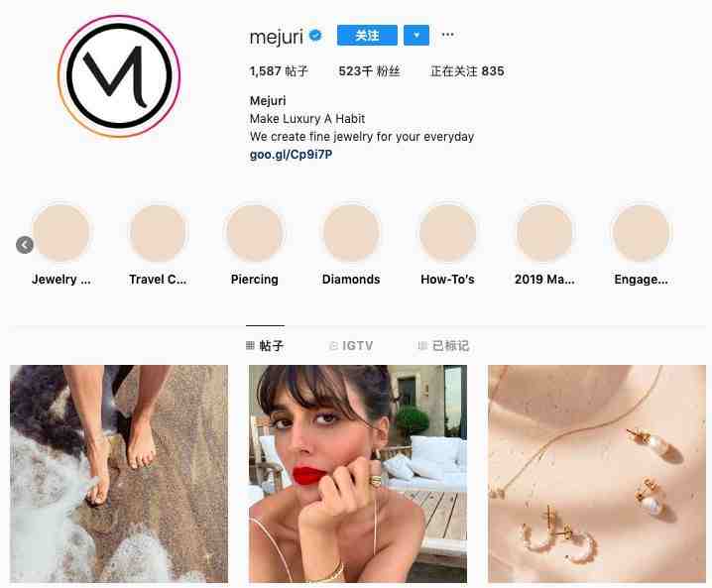
Task: Show the 523千 粉丝 followers list
Action: [369, 71]
